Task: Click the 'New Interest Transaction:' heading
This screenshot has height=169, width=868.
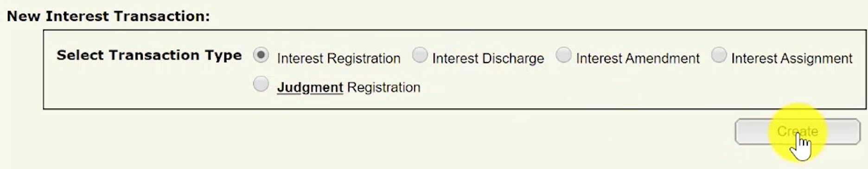Action: click(x=108, y=16)
